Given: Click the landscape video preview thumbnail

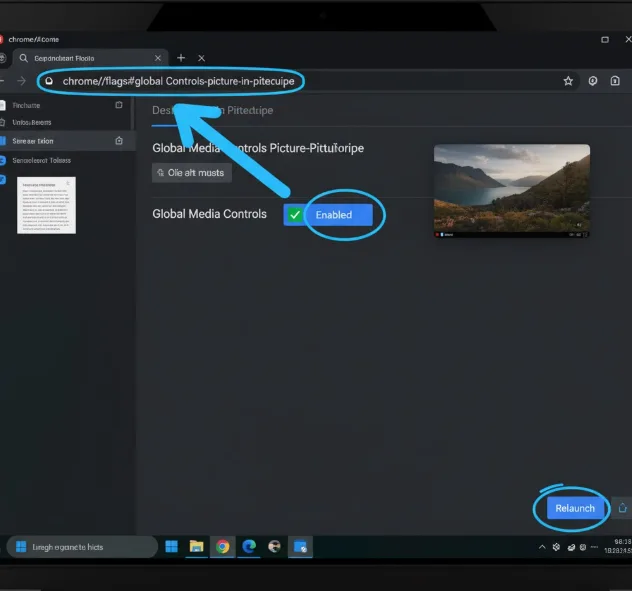Looking at the screenshot, I should click(511, 187).
